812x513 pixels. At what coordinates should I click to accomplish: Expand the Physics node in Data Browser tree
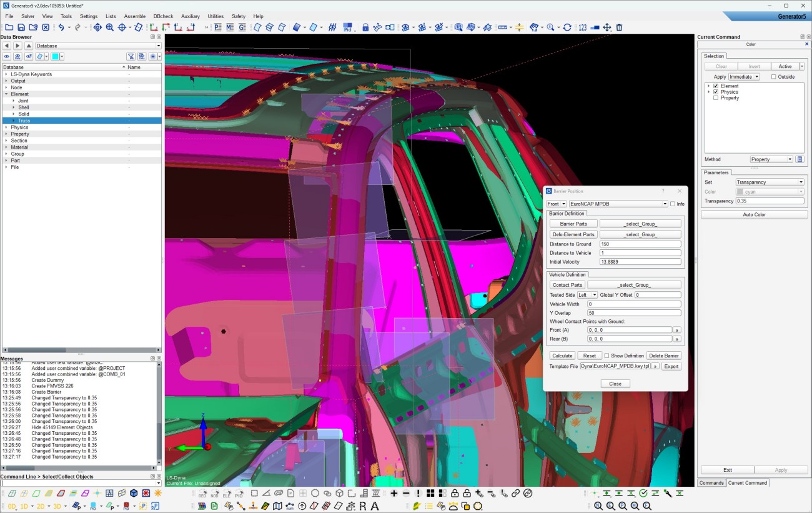[6, 127]
